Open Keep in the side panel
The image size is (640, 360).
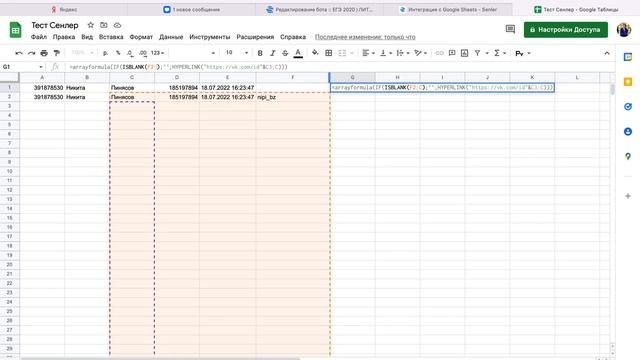tap(628, 82)
